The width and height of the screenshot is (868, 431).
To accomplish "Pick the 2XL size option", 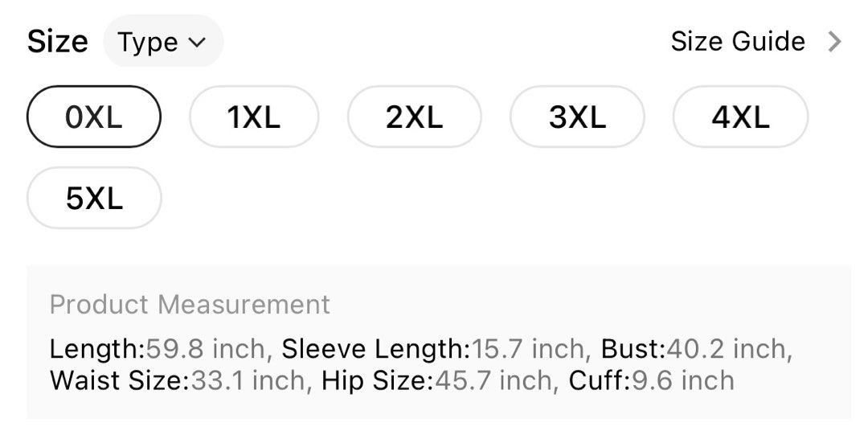I will 415,117.
